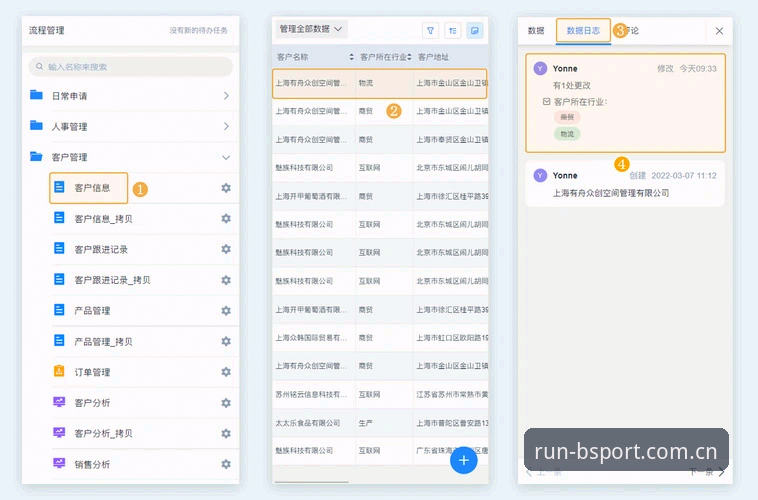This screenshot has height=500, width=758.
Task: Select the 数据日志 tab
Action: point(583,30)
